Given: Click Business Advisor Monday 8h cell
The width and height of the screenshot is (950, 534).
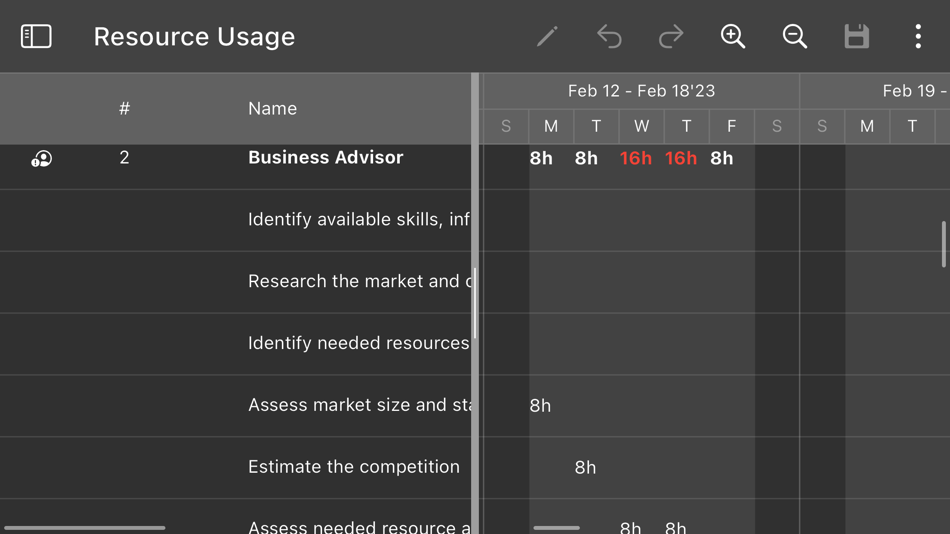Looking at the screenshot, I should point(541,158).
